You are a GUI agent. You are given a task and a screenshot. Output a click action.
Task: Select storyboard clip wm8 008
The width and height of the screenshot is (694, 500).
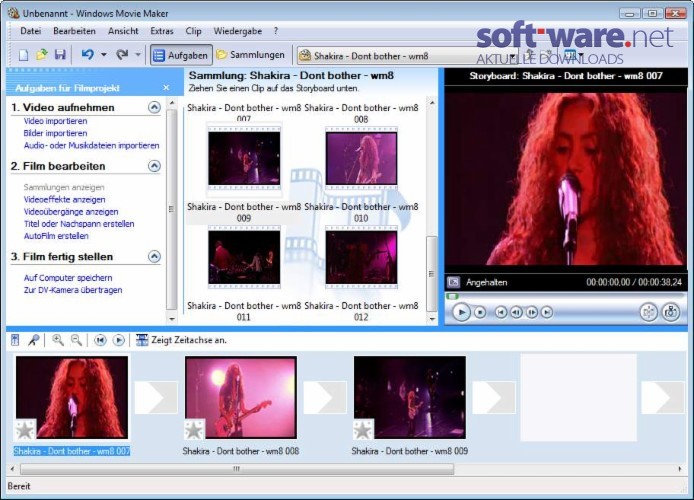(241, 397)
